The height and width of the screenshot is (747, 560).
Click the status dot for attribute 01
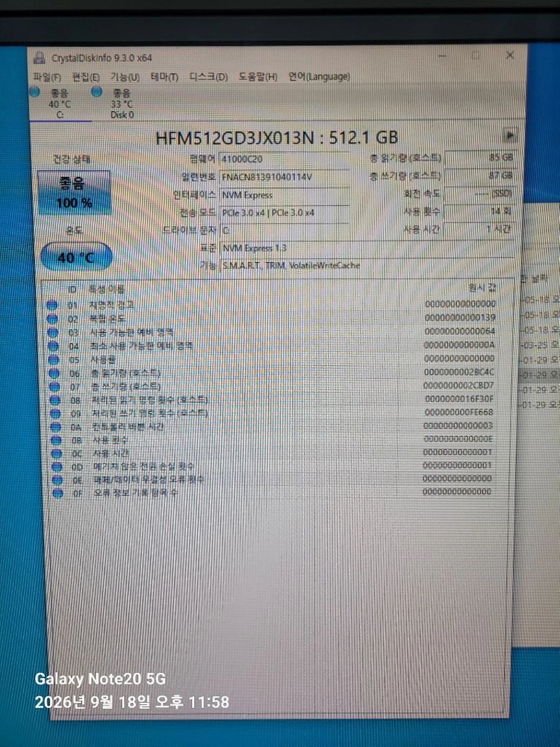(52, 305)
